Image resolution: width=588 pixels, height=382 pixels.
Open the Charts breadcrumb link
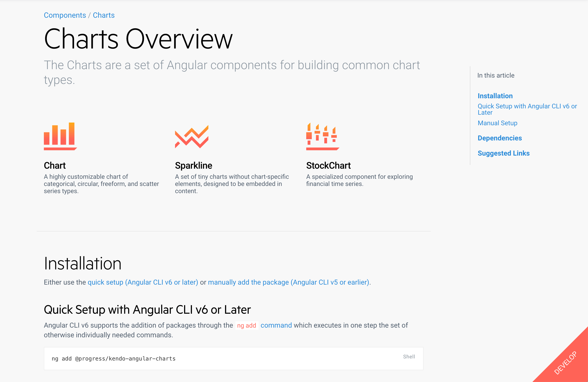[104, 15]
